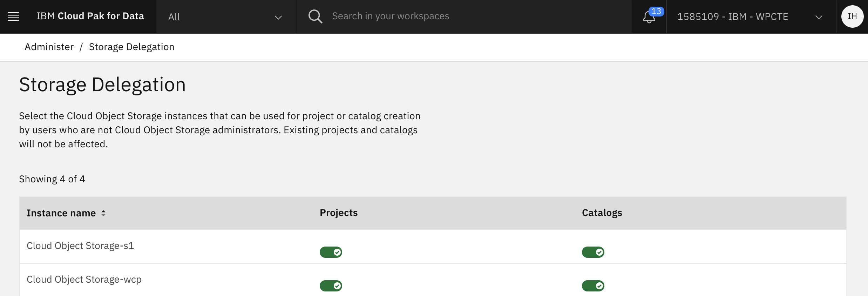The height and width of the screenshot is (296, 868).
Task: Toggle Catalogs for Cloud Object Storage-wcp
Action: (x=593, y=286)
